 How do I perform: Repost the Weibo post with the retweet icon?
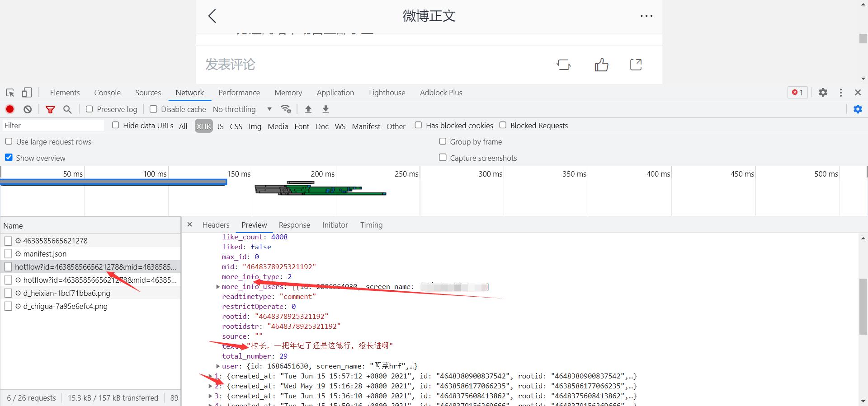pyautogui.click(x=563, y=65)
